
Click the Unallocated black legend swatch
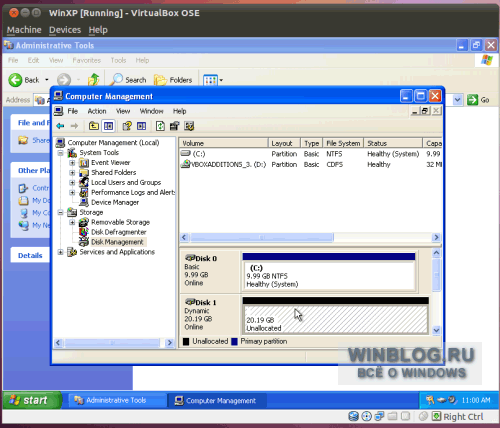tap(186, 341)
